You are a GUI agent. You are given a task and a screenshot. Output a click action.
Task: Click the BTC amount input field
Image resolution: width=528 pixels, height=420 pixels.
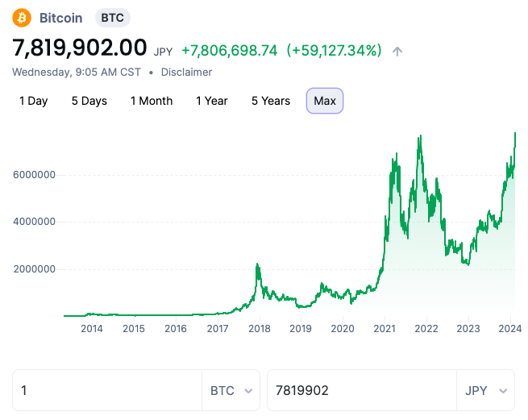[106, 391]
